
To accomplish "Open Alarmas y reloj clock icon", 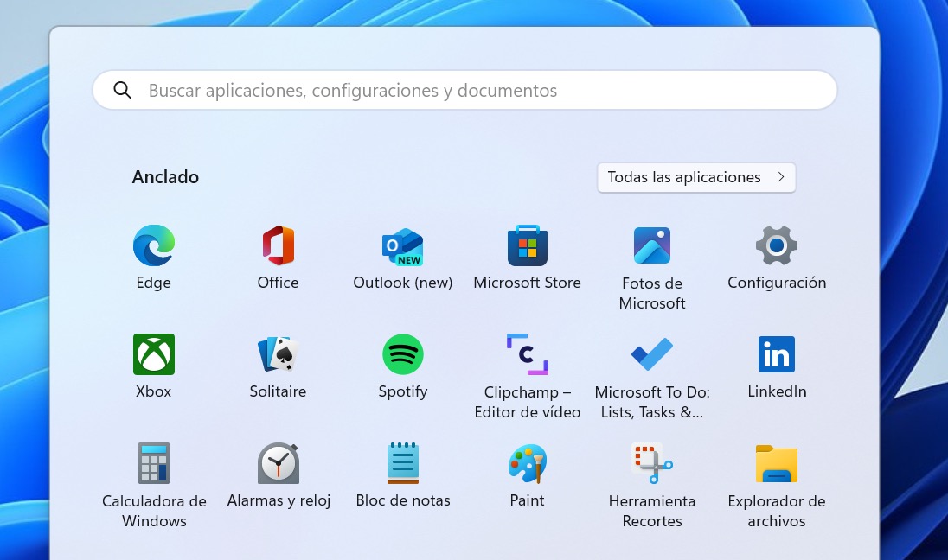I will click(x=279, y=462).
